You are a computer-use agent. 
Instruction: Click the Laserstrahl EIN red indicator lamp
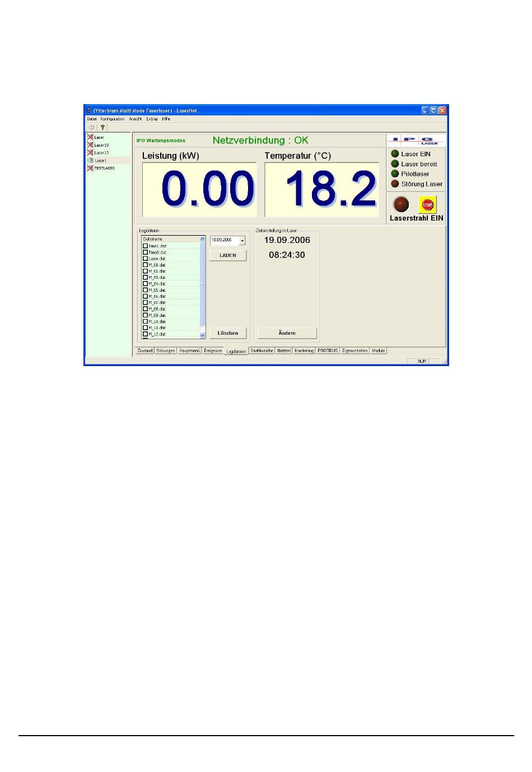pos(401,204)
